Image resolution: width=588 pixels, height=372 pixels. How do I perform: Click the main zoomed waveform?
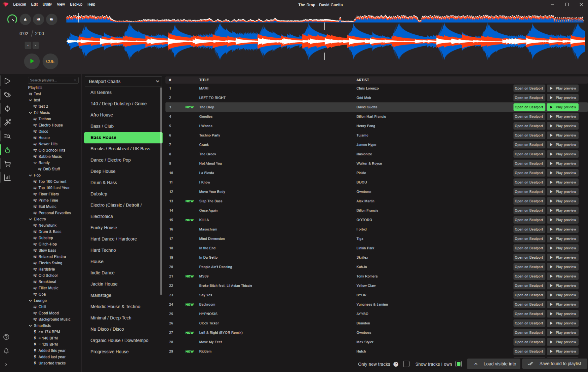coord(326,41)
